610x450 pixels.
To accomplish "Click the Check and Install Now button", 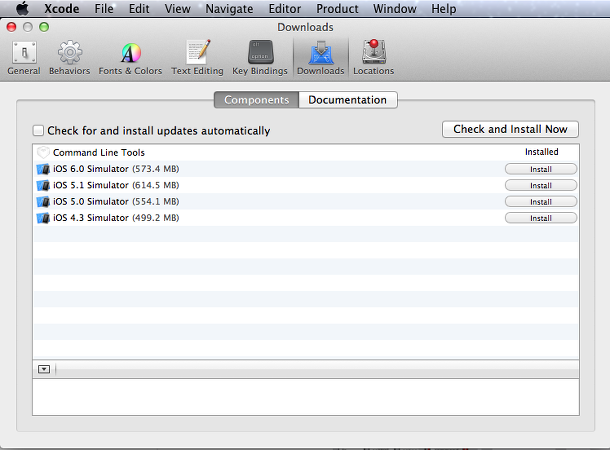I will [x=510, y=129].
